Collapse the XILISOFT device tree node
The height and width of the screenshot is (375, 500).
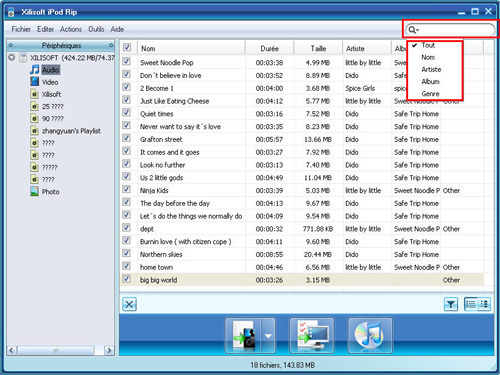(x=12, y=57)
